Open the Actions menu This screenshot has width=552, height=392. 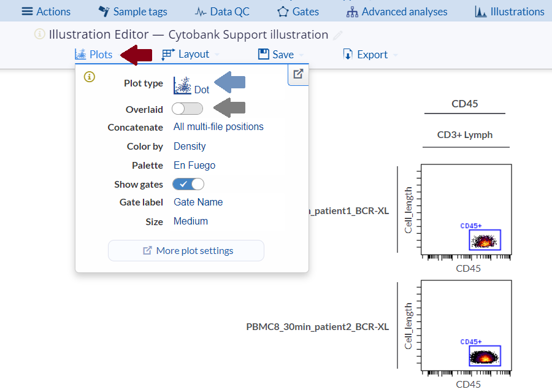click(46, 12)
